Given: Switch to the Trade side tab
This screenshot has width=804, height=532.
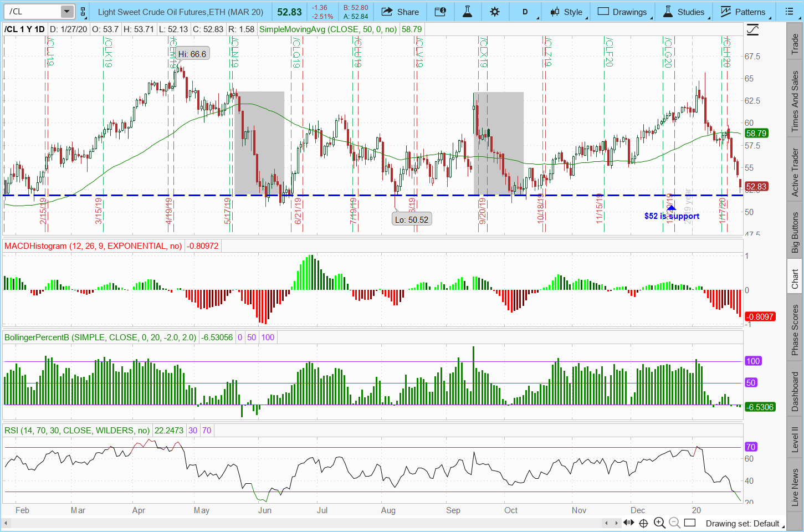Looking at the screenshot, I should 795,44.
